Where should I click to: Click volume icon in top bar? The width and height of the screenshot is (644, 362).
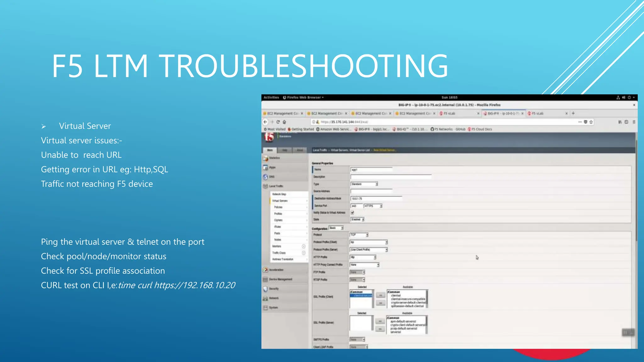[624, 97]
